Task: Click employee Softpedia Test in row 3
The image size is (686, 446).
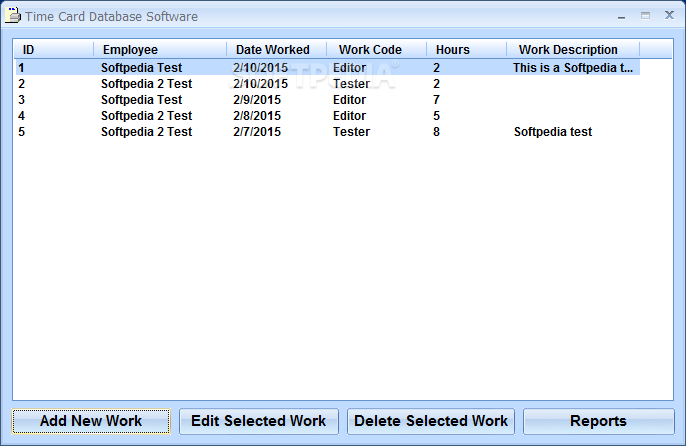Action: 141,100
